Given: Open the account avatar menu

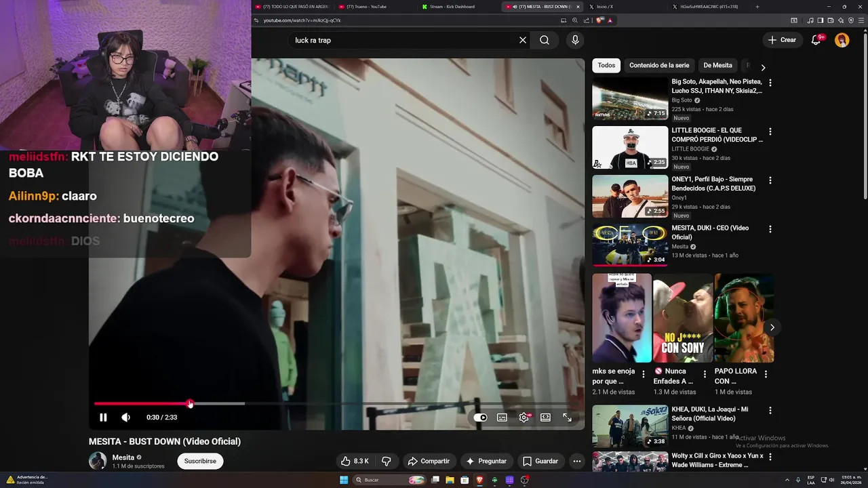Looking at the screenshot, I should coord(842,40).
